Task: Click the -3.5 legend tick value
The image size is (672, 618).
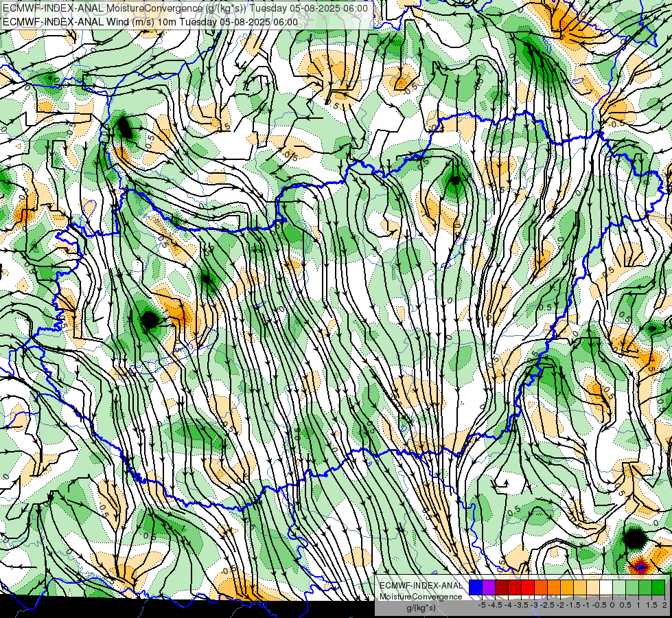Action: [521, 605]
